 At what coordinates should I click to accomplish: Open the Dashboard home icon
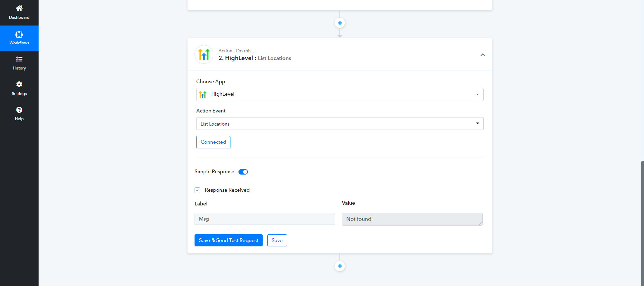click(19, 8)
